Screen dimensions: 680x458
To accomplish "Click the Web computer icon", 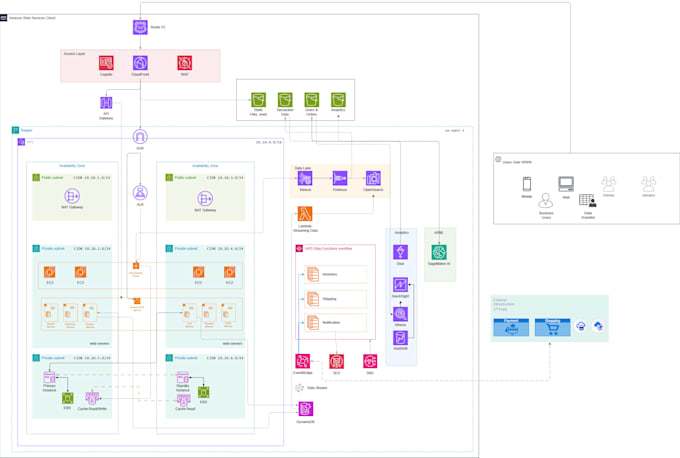I will coord(566,184).
